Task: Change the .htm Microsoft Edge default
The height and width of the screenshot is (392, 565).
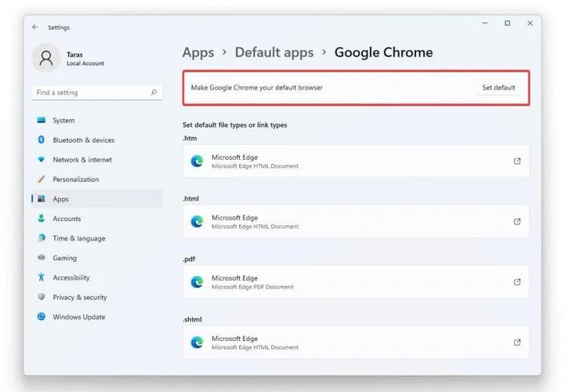Action: [356, 162]
